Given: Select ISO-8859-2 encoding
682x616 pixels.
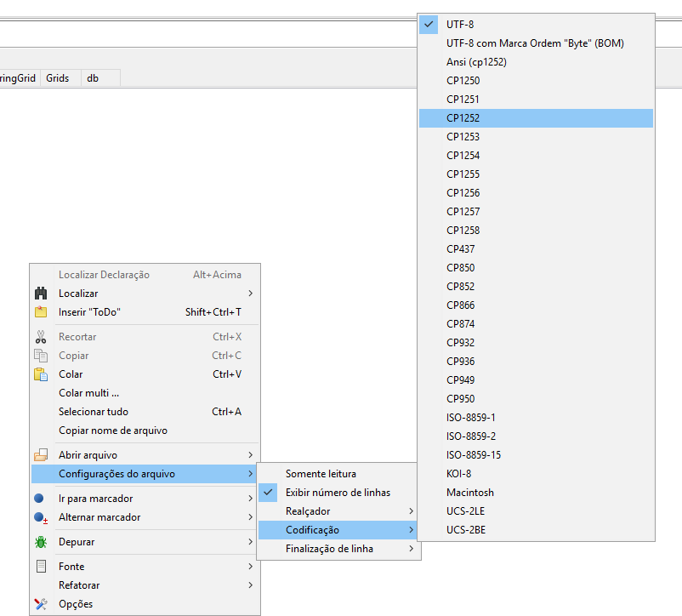Looking at the screenshot, I should 536,436.
